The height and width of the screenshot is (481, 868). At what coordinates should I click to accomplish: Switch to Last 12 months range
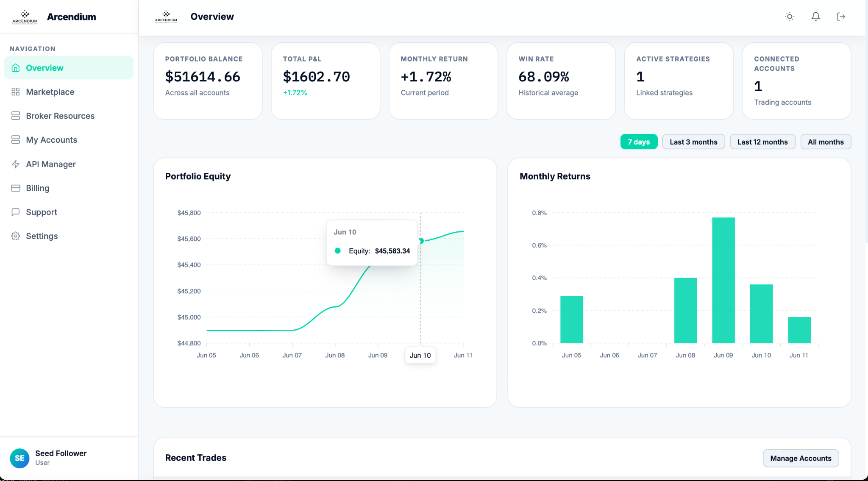[762, 142]
